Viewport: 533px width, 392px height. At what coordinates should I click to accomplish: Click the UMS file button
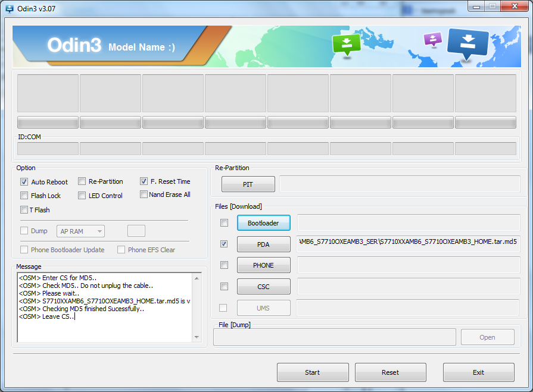[x=263, y=308]
